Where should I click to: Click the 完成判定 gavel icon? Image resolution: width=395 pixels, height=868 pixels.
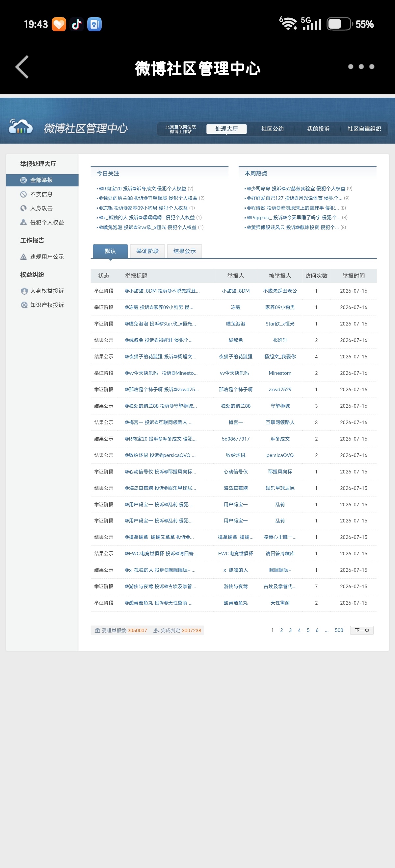click(156, 630)
